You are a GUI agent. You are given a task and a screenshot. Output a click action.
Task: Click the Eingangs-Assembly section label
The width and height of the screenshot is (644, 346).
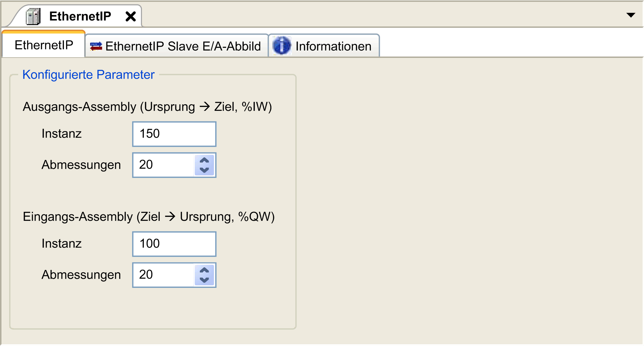[149, 217]
